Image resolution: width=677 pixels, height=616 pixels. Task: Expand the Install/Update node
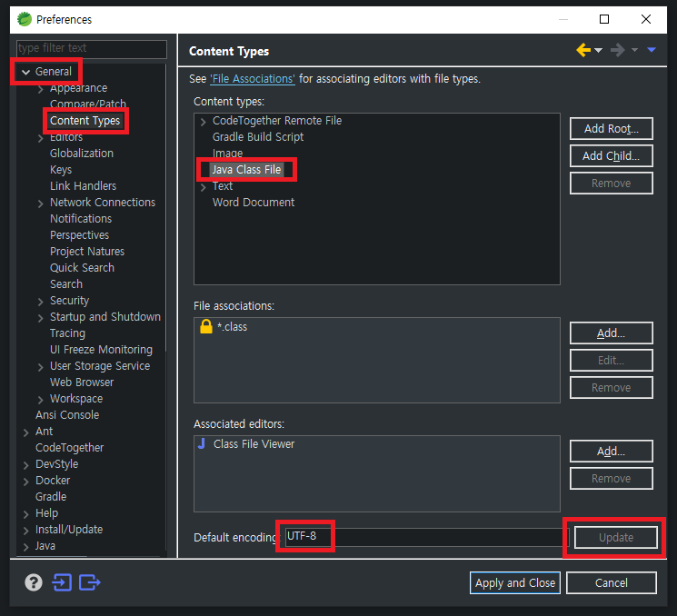pyautogui.click(x=26, y=531)
